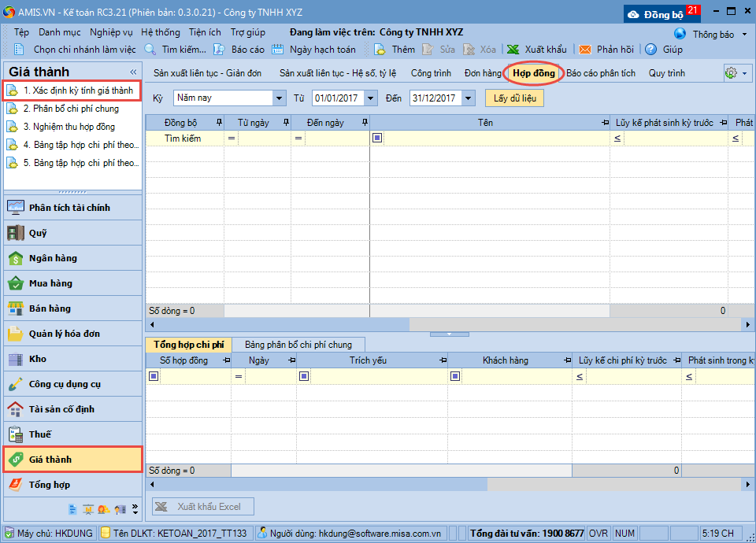Select Phân bổ chi phí chung item
Viewport: 756px width, 543px height.
point(71,109)
